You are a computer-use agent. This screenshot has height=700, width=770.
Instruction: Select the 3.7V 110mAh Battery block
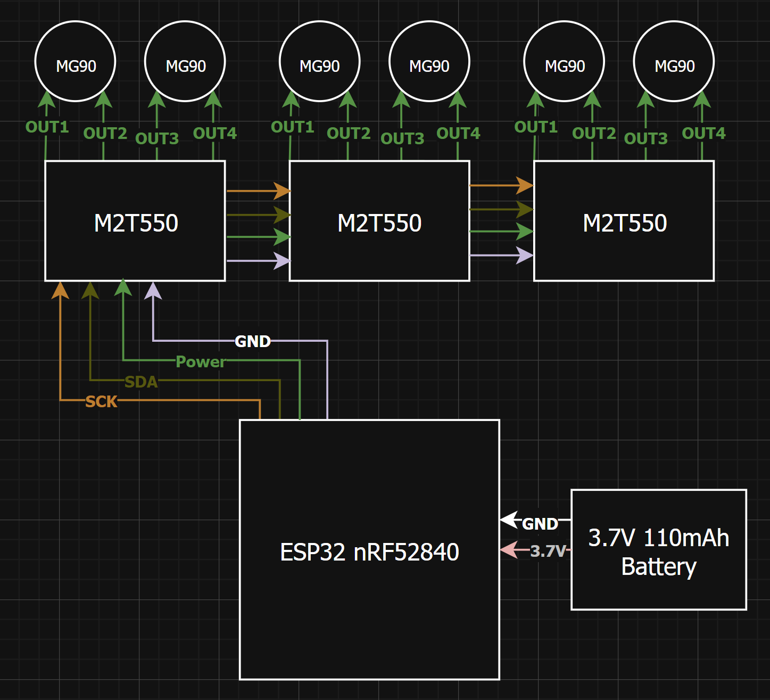(x=658, y=550)
